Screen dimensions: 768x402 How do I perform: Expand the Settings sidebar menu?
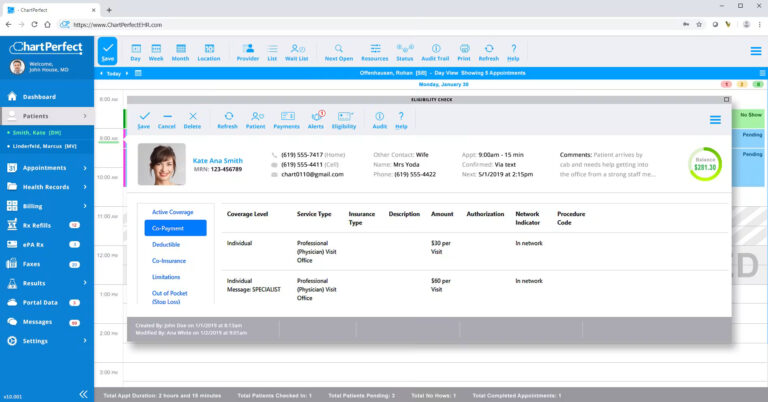[47, 341]
